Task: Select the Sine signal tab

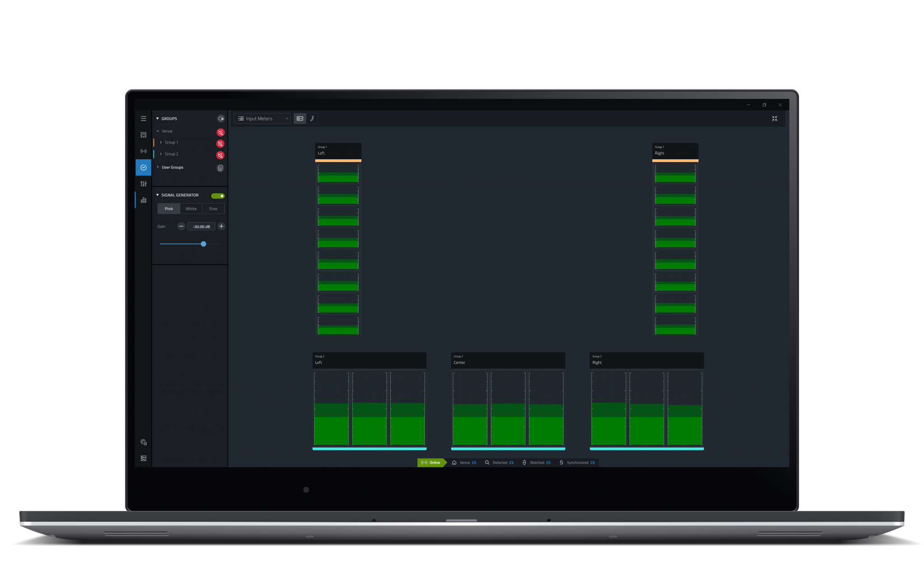Action: (x=213, y=209)
